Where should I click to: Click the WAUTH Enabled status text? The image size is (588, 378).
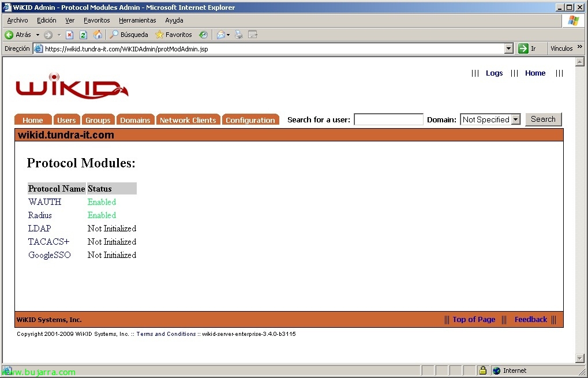point(102,202)
